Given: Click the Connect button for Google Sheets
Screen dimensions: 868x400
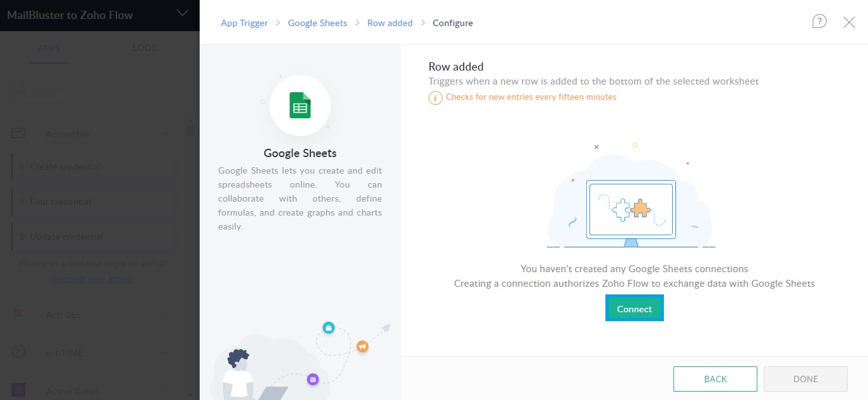Looking at the screenshot, I should coord(634,308).
